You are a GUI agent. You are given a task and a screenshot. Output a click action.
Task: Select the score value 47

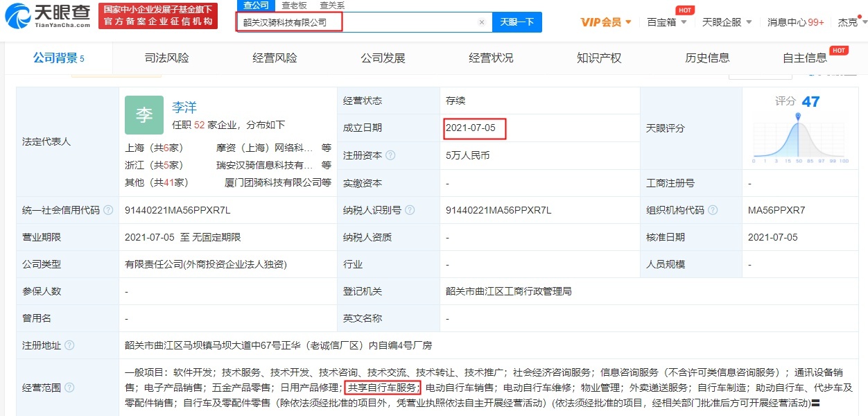point(810,102)
